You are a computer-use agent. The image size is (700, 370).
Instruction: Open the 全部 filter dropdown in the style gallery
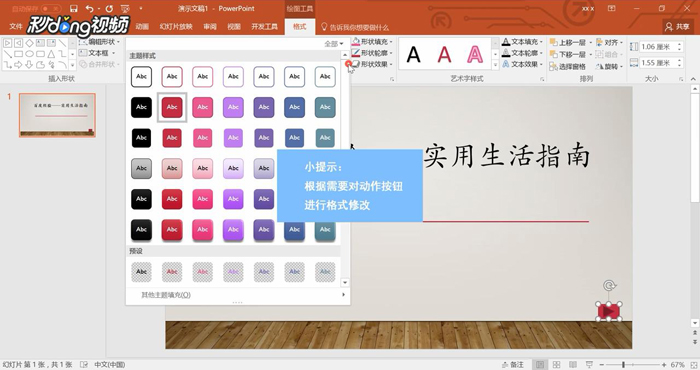click(x=334, y=44)
